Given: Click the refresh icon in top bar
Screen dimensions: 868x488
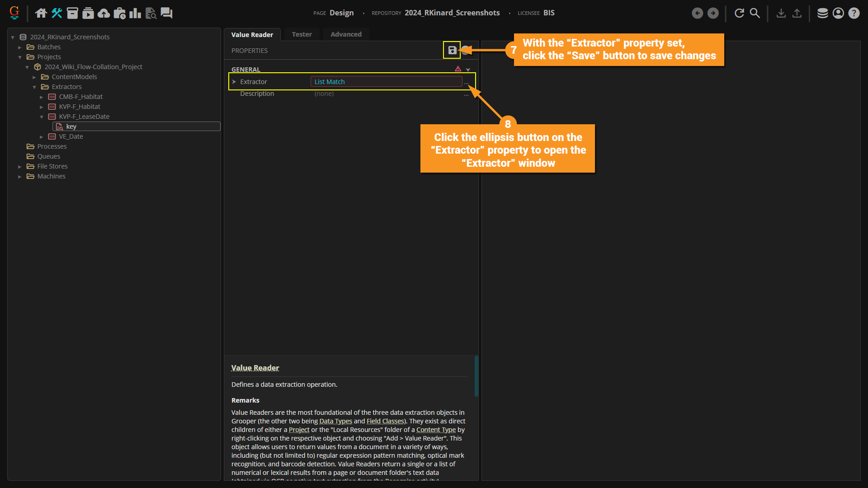Looking at the screenshot, I should pyautogui.click(x=739, y=13).
